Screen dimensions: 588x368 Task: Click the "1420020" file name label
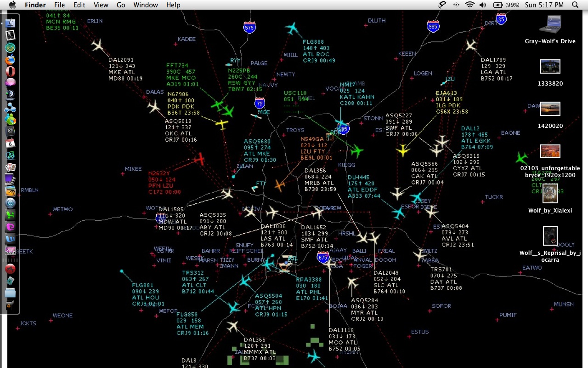[550, 126]
